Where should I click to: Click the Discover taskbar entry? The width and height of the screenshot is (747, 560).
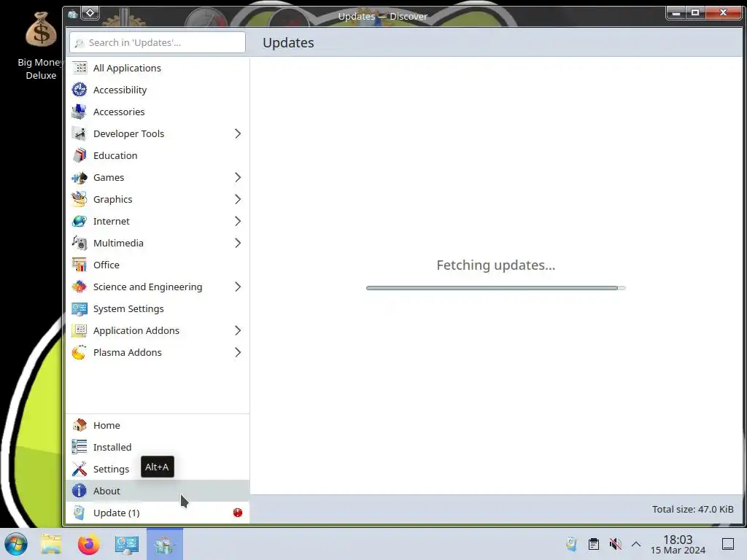[x=165, y=544]
